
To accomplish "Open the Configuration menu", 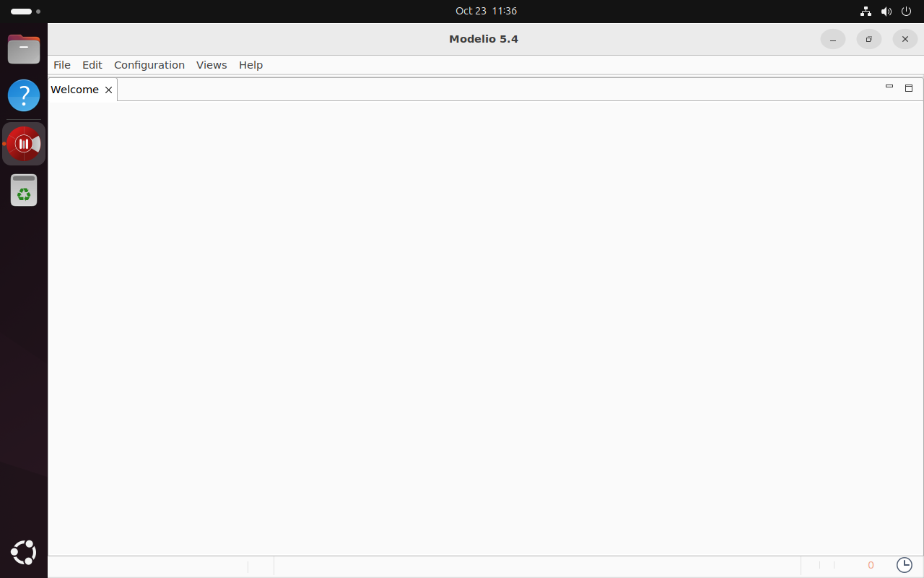I will click(149, 65).
